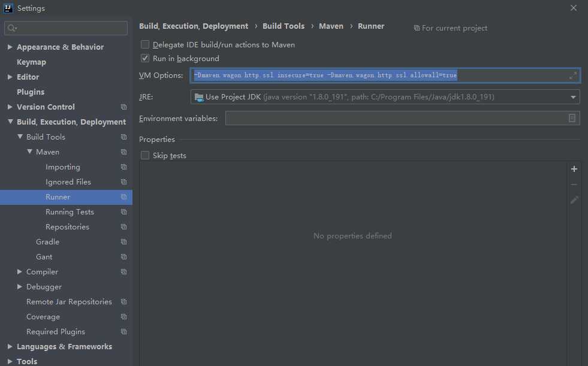Screen dimensions: 588x366
Task: Click the project-level icon beside Running Tests
Action: click(123, 212)
